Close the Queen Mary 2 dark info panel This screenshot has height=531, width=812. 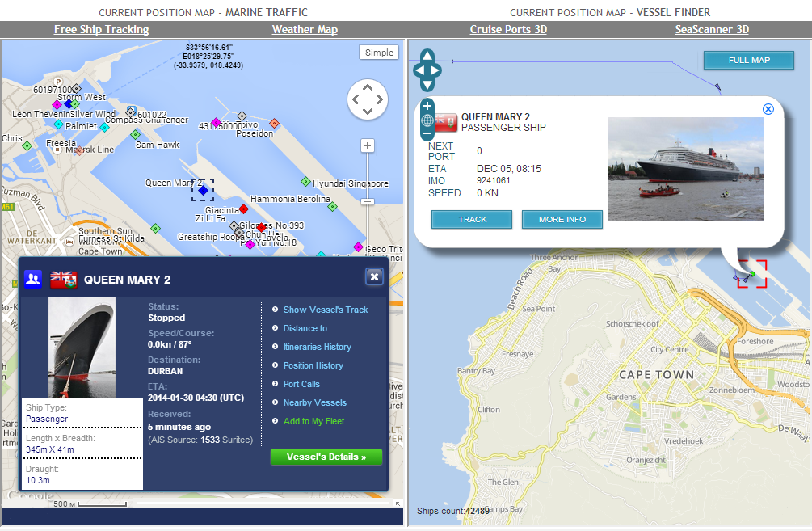tap(374, 276)
